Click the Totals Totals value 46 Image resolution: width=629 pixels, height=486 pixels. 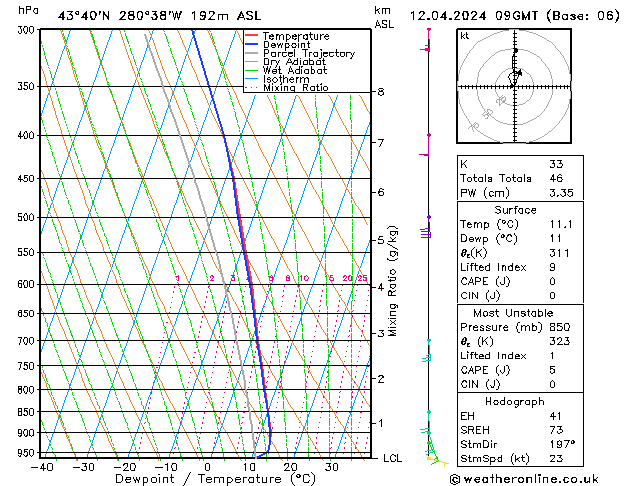[556, 178]
